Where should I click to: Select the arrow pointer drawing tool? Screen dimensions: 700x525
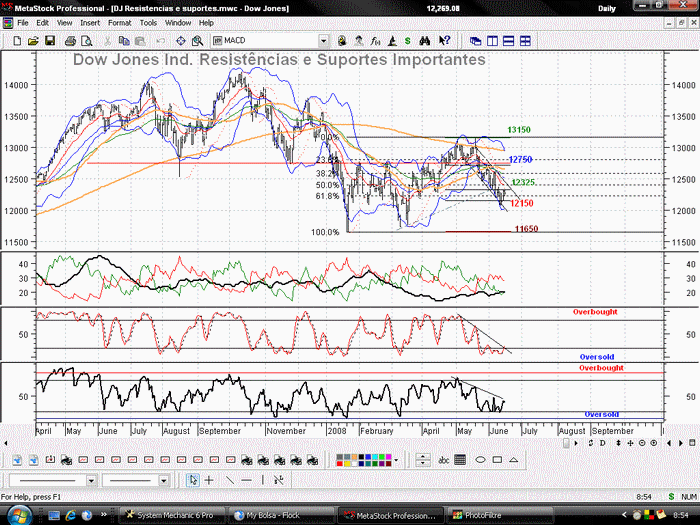click(193, 480)
